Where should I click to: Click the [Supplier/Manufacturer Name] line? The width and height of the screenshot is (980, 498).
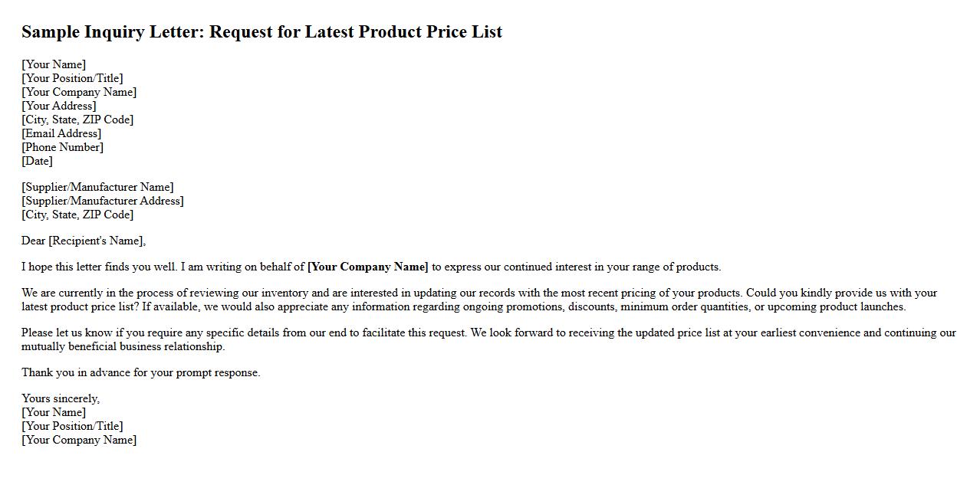[97, 187]
